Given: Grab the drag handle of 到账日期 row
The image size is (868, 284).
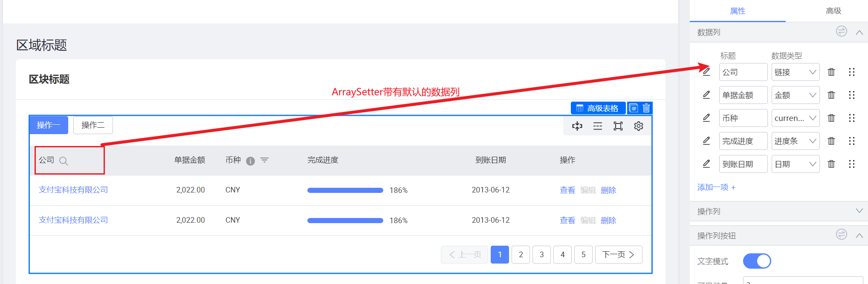Looking at the screenshot, I should [852, 164].
